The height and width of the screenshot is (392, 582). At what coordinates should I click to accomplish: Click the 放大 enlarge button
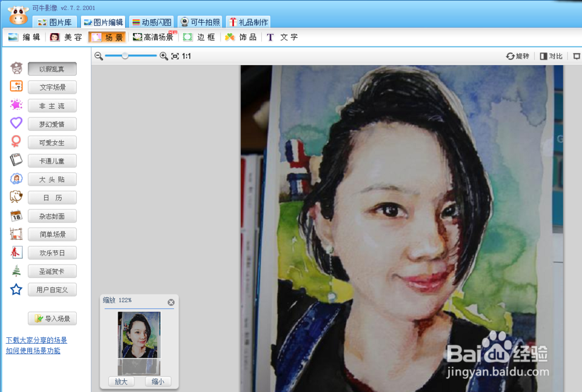click(121, 382)
